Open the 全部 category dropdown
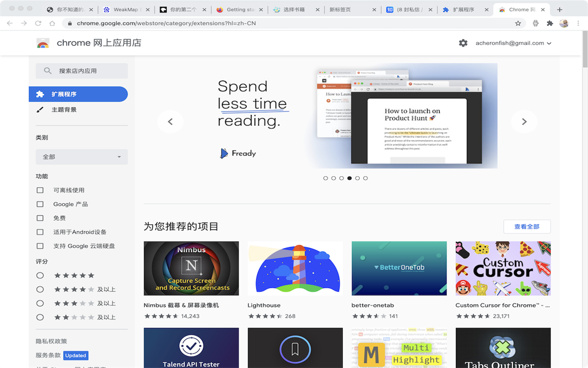This screenshot has height=368, width=588. pyautogui.click(x=82, y=157)
